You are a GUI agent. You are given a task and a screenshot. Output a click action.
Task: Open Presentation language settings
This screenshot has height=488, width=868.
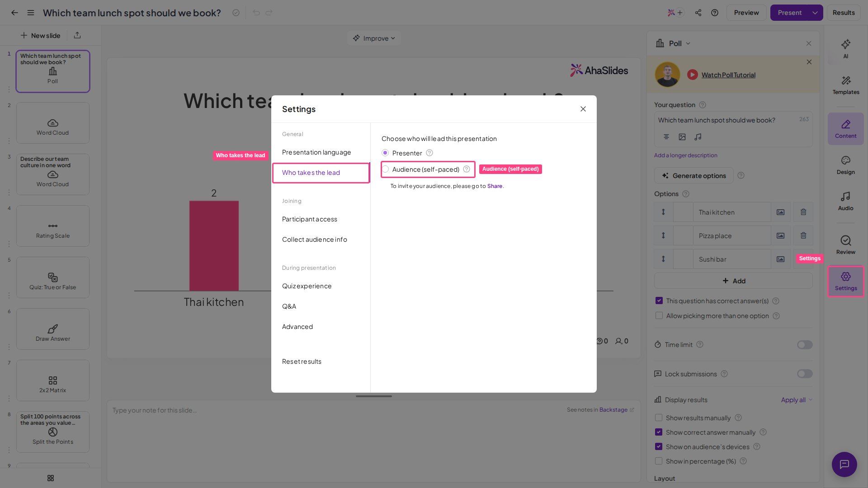(316, 152)
